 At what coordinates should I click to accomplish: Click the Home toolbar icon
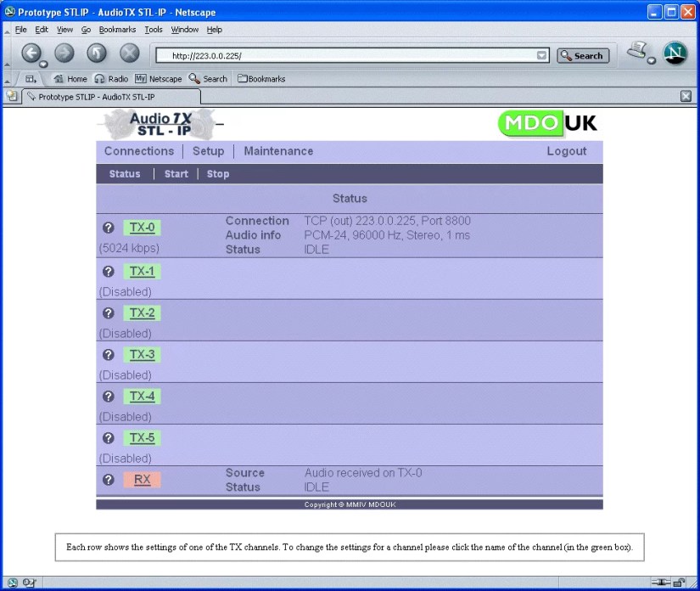70,78
